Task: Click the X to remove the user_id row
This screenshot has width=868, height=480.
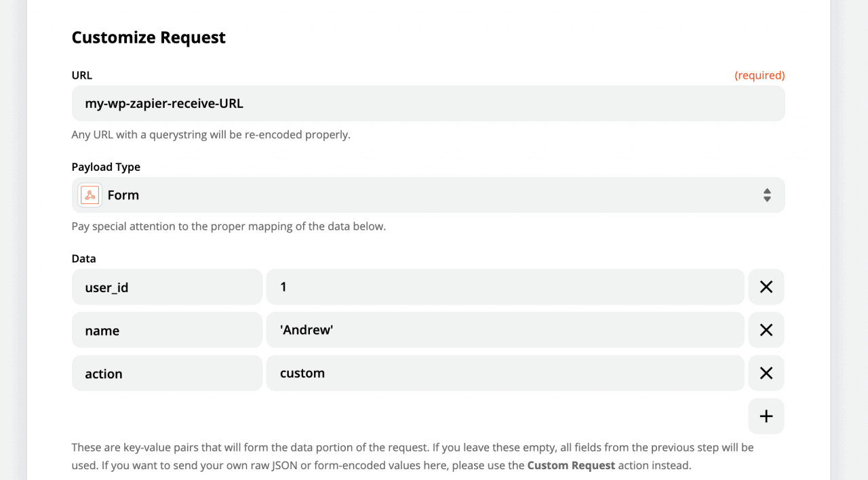Action: (766, 287)
